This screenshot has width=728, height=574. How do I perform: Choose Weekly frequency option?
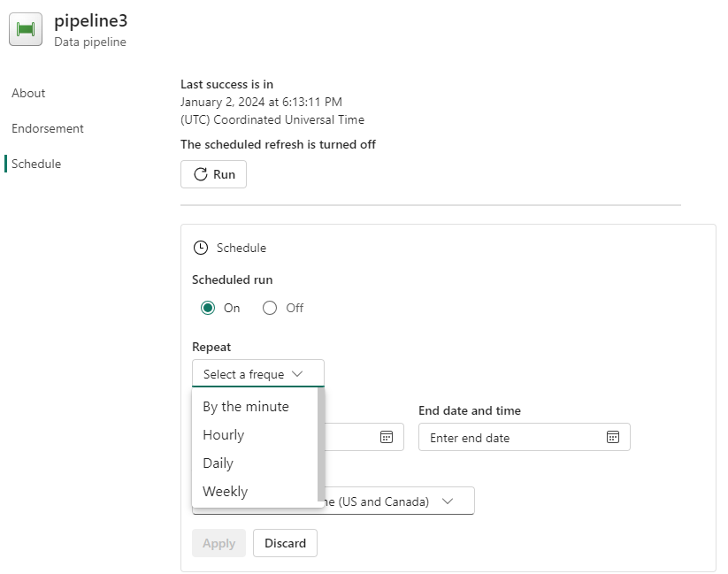coord(255,492)
